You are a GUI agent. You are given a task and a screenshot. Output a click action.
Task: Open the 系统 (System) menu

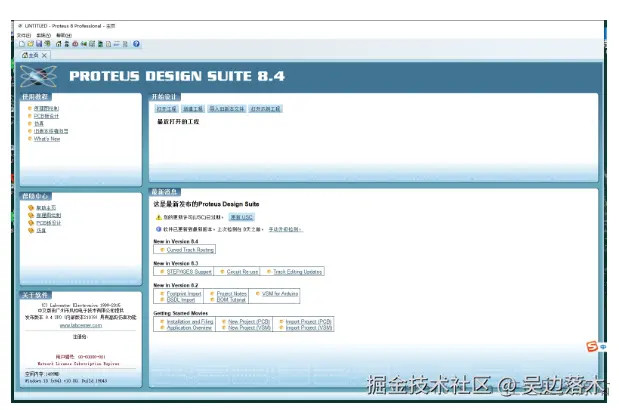tap(44, 36)
